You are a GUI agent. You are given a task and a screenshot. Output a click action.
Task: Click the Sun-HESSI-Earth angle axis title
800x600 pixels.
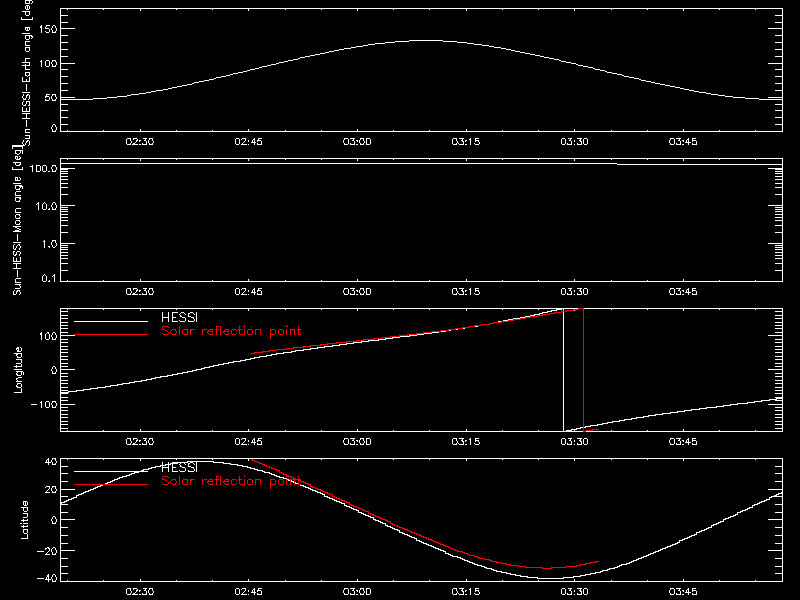click(27, 73)
